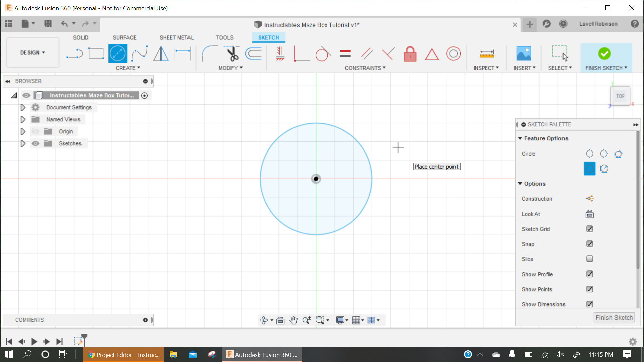Switch to the TOOLS tab
This screenshot has height=362, width=644.
[x=225, y=38]
